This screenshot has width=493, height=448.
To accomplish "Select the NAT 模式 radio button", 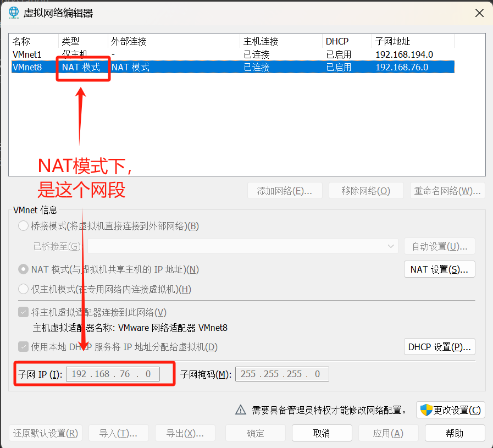I will tap(23, 269).
